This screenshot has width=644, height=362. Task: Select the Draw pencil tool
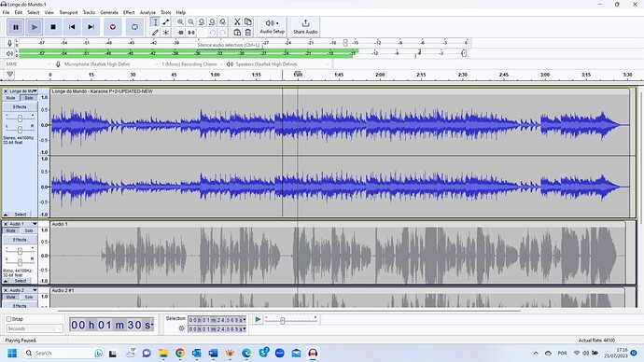155,33
